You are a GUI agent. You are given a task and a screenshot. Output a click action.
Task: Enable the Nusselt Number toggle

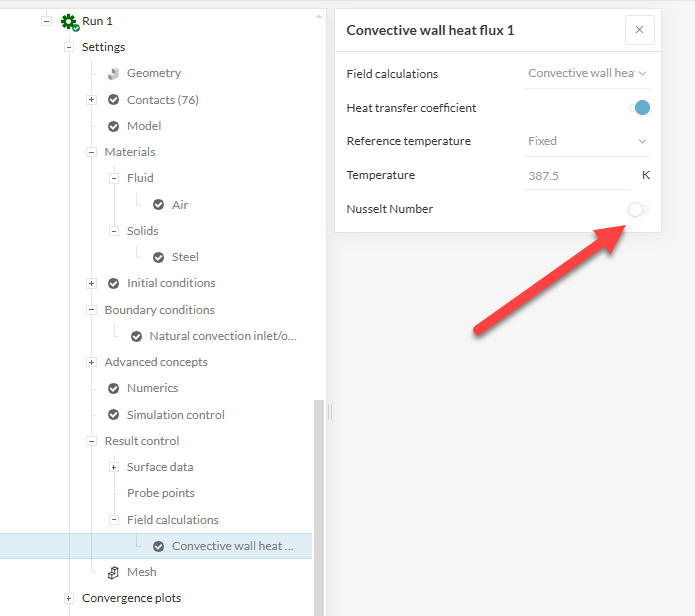click(638, 209)
